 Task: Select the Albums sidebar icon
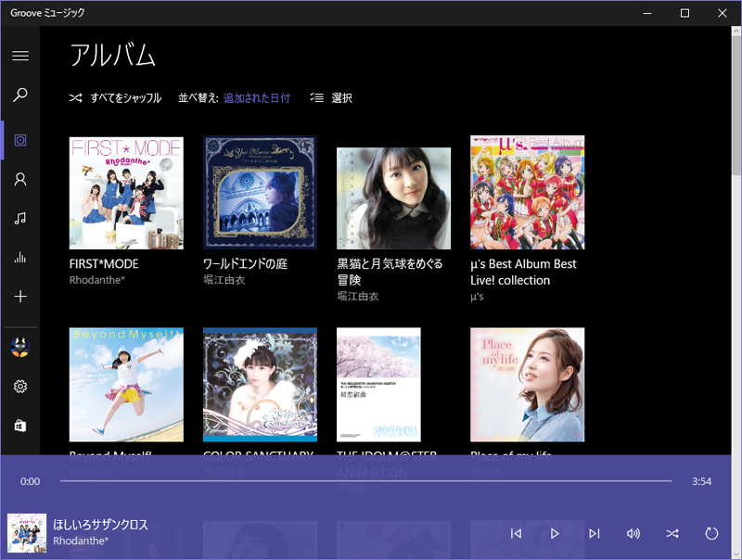[20, 140]
